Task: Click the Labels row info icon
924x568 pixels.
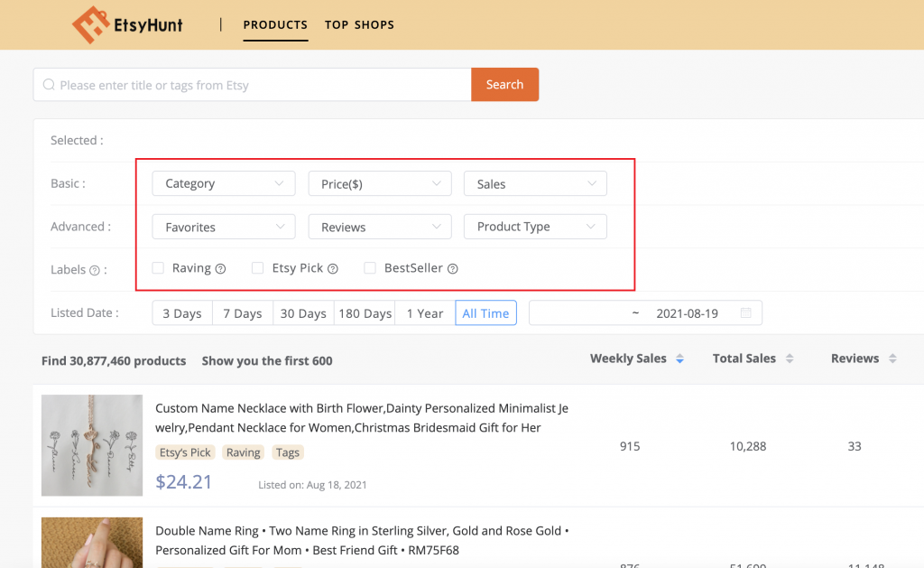Action: pos(95,270)
